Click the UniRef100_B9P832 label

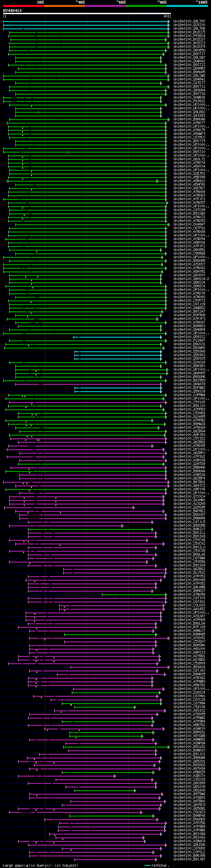(189, 732)
